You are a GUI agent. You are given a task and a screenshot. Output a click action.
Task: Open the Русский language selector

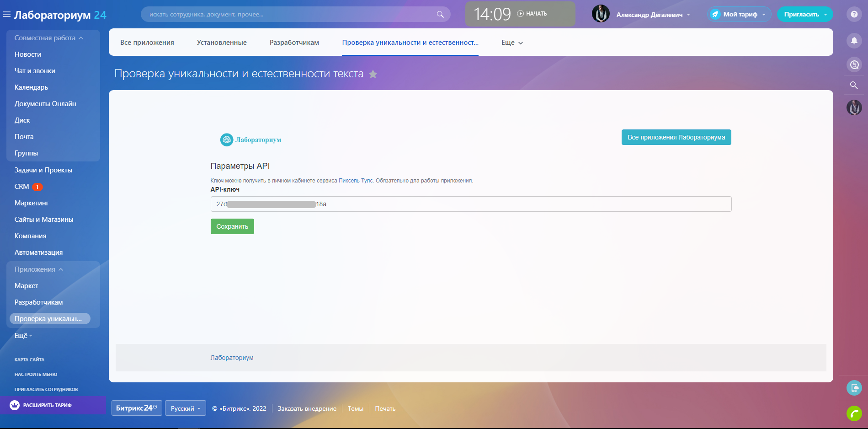tap(185, 408)
